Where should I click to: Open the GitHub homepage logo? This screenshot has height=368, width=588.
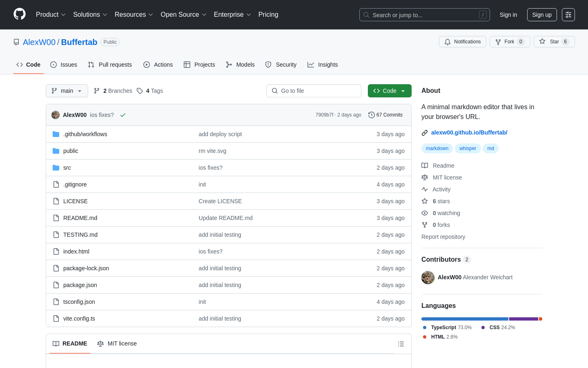click(x=20, y=14)
